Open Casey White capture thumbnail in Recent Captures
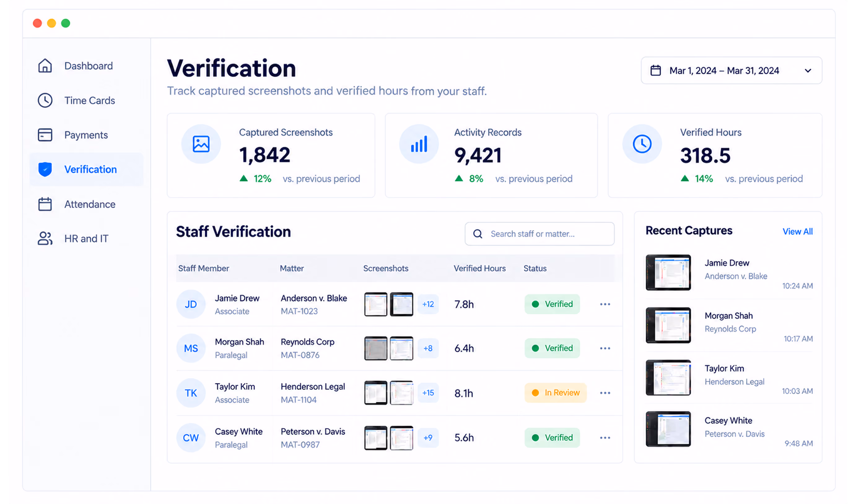This screenshot has width=856, height=504. (x=668, y=429)
